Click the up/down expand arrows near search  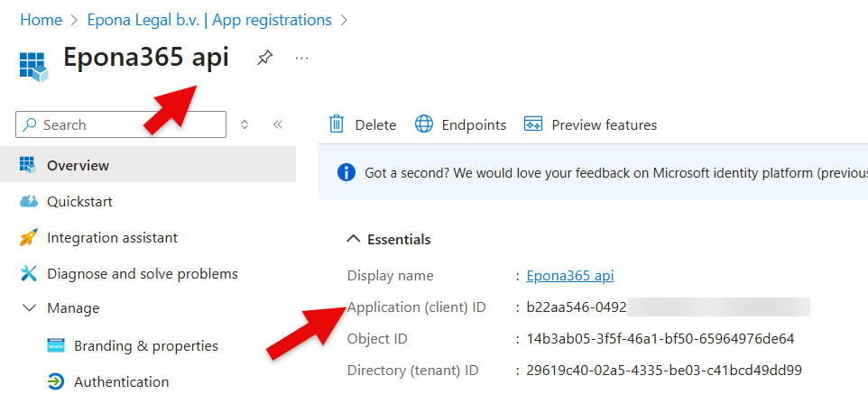[x=245, y=124]
